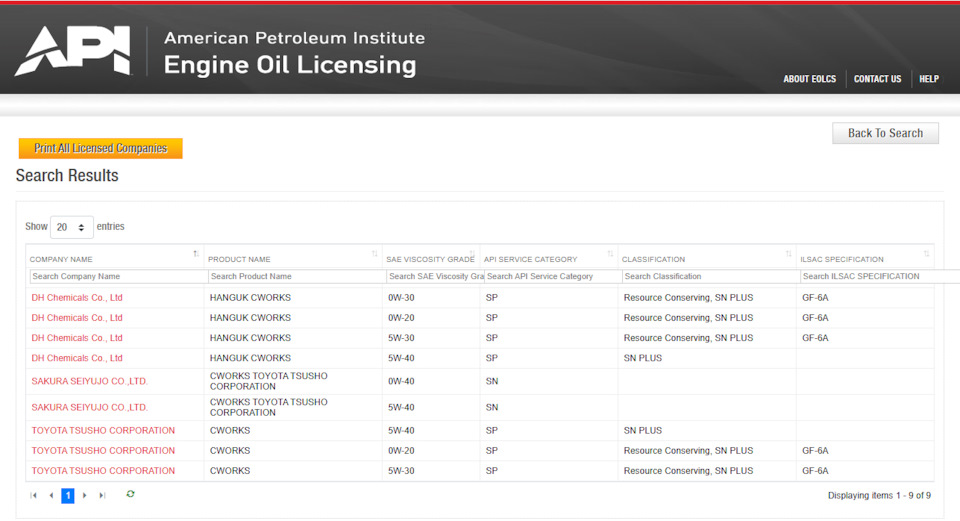
Task: Sort by Product Name column
Action: (x=374, y=253)
